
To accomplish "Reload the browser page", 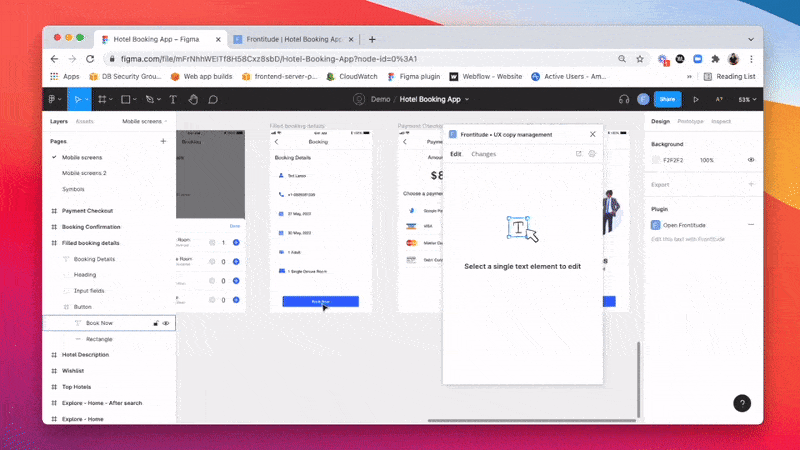I will point(90,59).
